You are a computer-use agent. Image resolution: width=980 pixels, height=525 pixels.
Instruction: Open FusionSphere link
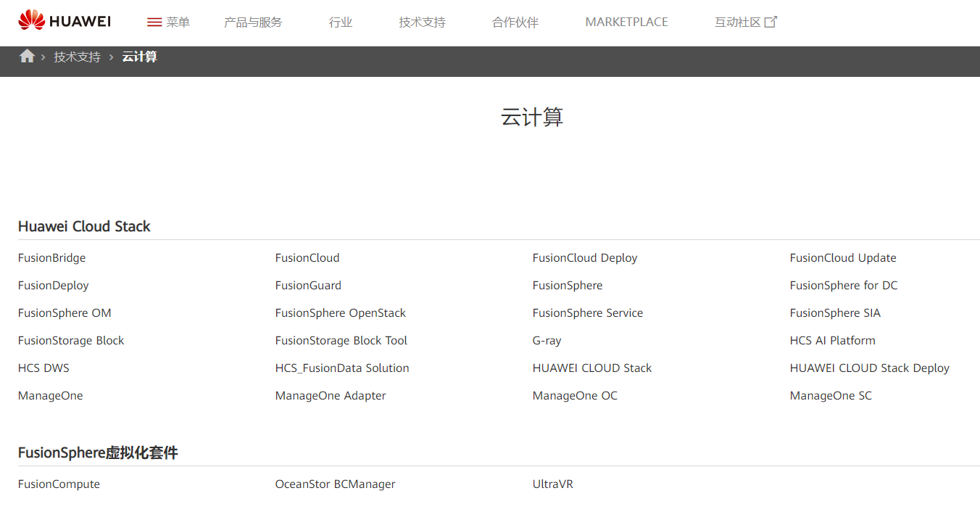click(568, 286)
